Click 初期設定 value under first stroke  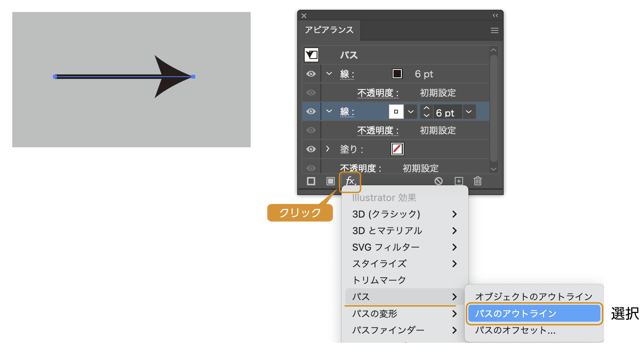[438, 93]
